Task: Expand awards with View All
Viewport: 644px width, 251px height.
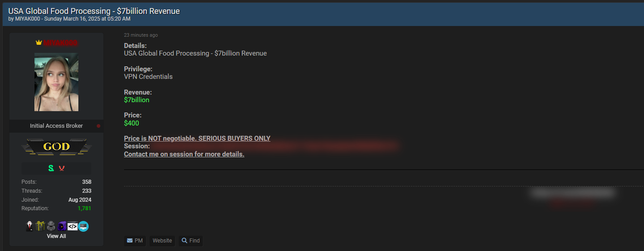Action: click(x=56, y=236)
